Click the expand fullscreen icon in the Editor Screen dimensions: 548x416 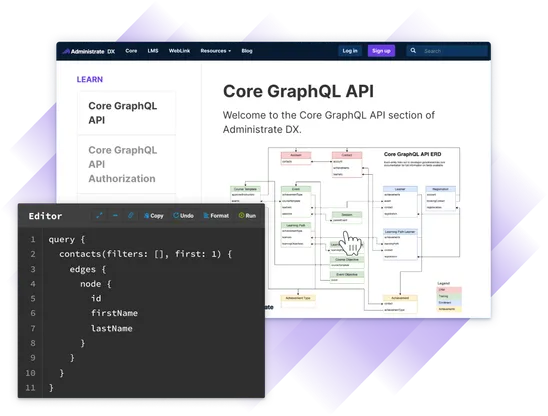coord(99,215)
